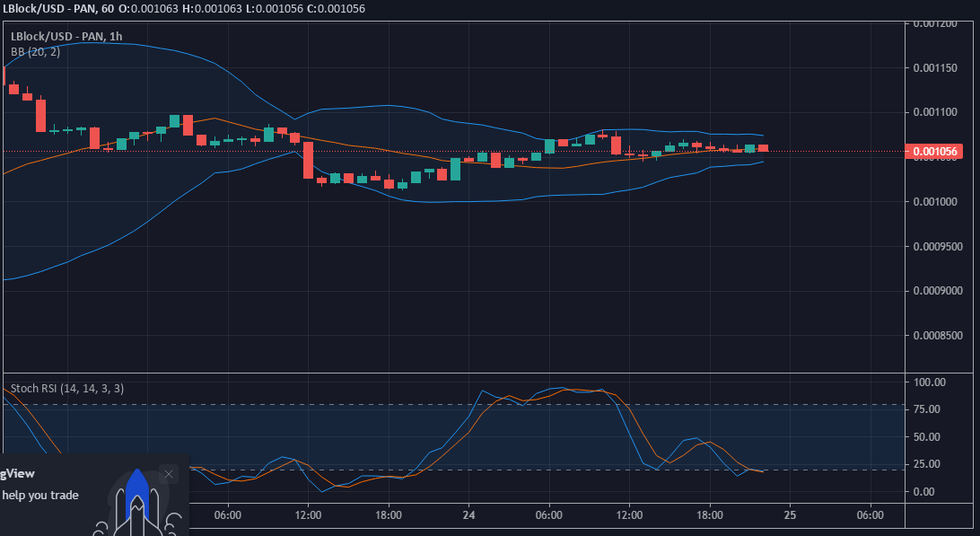Click the "help you trade" promo text
This screenshot has width=980, height=536.
pyautogui.click(x=40, y=496)
